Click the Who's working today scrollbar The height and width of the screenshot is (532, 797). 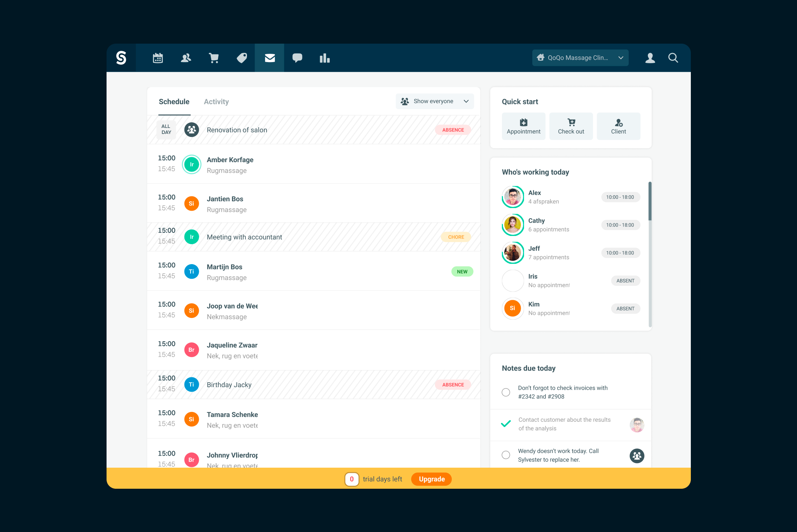[650, 201]
